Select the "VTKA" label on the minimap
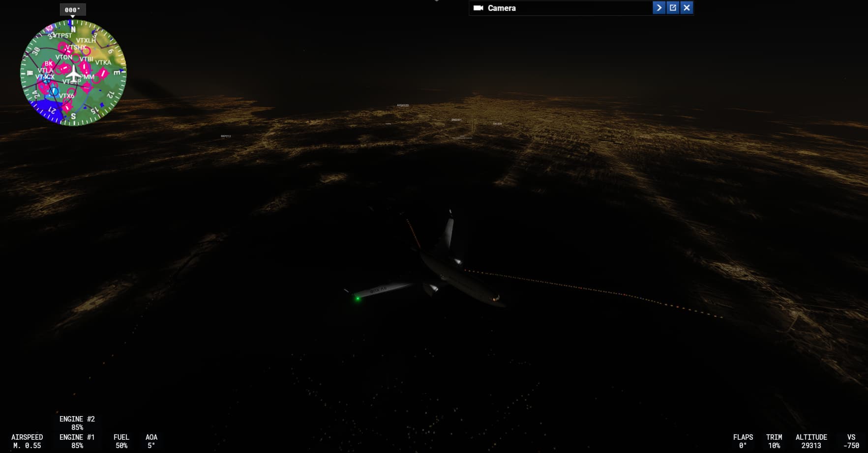The width and height of the screenshot is (868, 453). (103, 62)
